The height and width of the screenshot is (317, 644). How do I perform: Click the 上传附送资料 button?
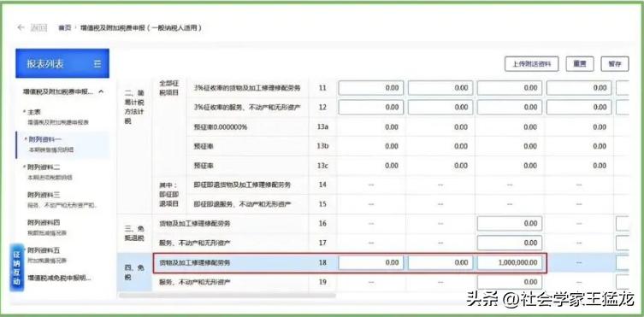[x=531, y=64]
